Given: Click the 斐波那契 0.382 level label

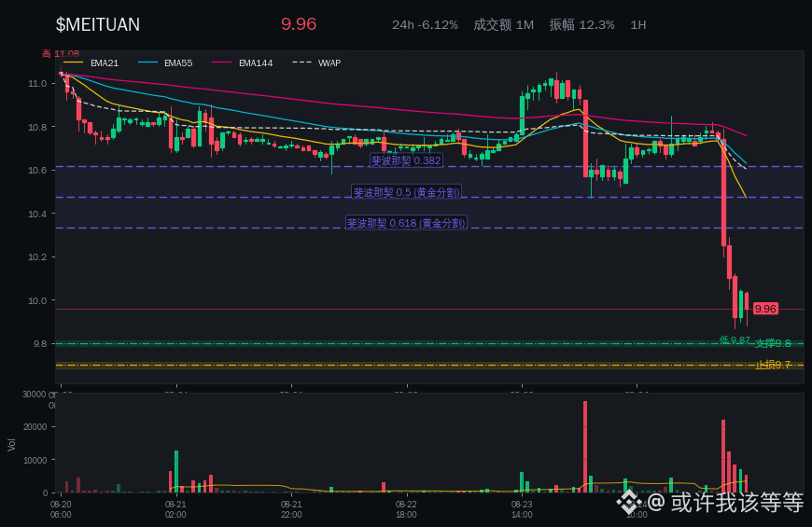Looking at the screenshot, I should [x=406, y=160].
